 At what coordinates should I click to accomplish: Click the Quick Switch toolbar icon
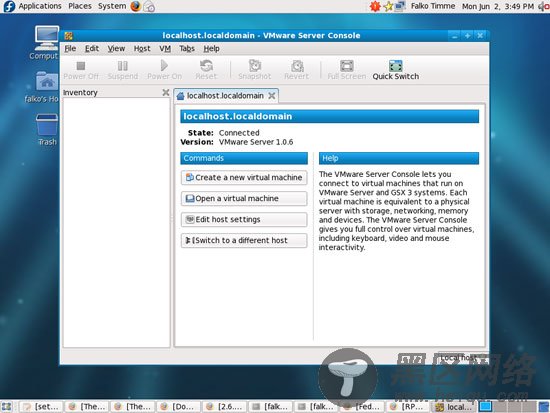click(x=396, y=66)
